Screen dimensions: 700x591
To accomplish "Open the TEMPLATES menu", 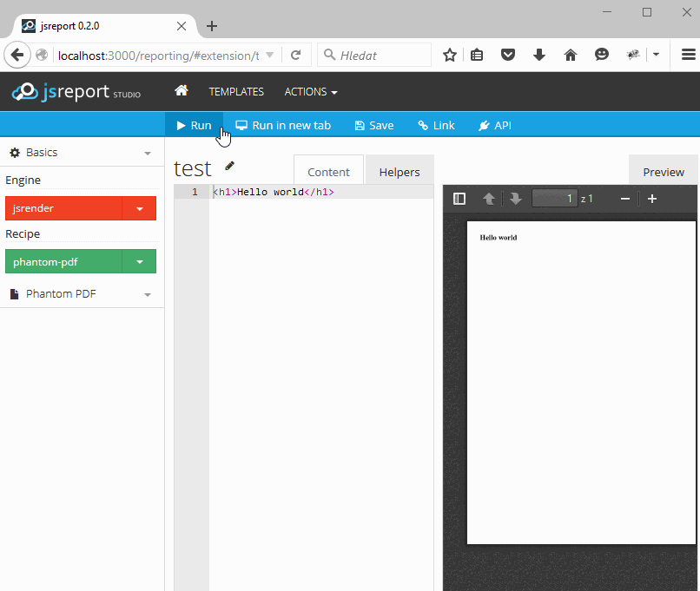I will pos(236,91).
